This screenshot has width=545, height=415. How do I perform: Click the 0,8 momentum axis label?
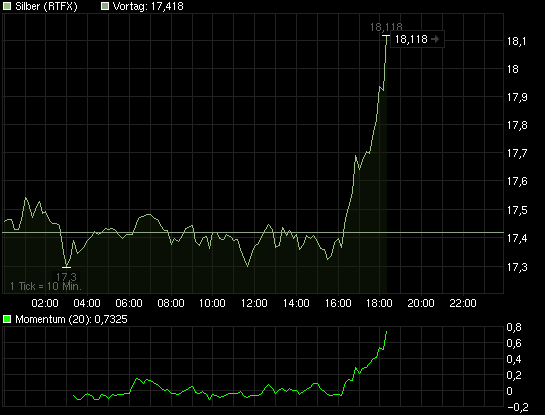(x=514, y=327)
